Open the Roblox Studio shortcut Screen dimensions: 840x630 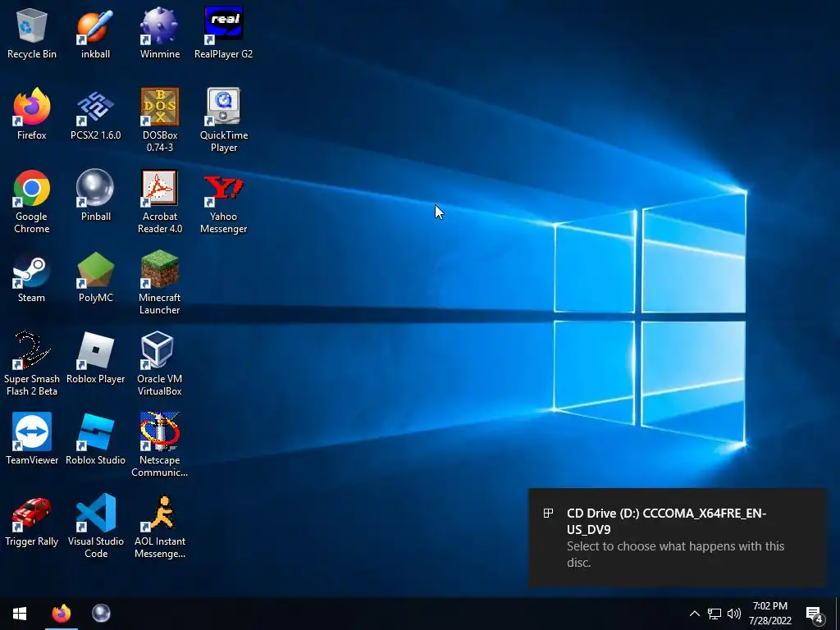pos(95,440)
